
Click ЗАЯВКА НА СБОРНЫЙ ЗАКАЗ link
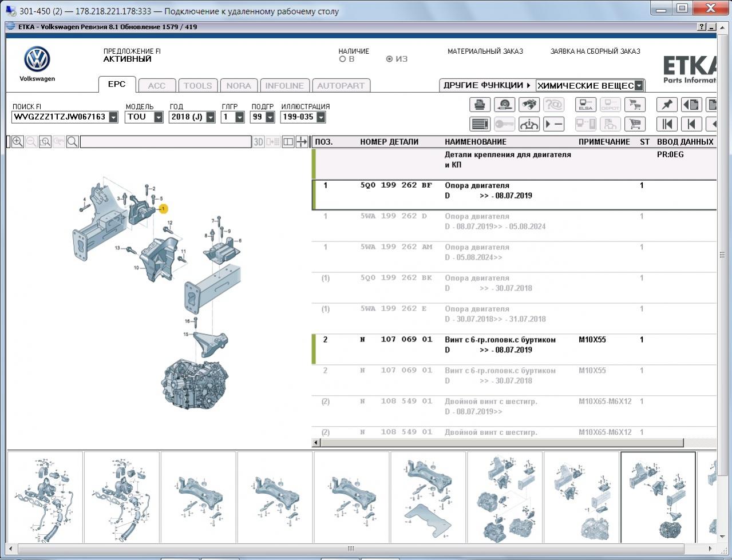pos(595,51)
